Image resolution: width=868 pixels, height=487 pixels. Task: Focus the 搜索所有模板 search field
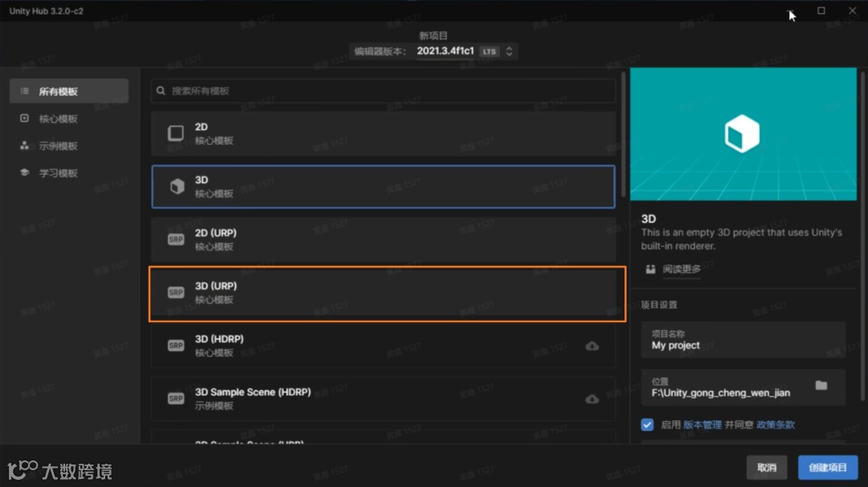(x=383, y=91)
